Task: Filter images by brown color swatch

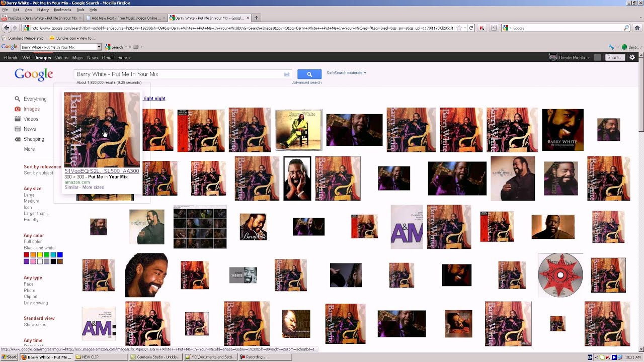Action: [x=60, y=261]
